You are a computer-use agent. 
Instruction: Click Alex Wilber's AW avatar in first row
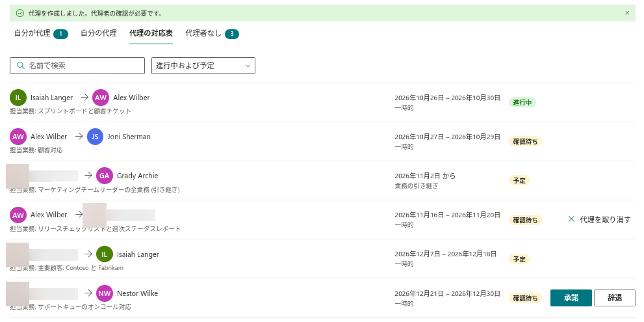101,98
